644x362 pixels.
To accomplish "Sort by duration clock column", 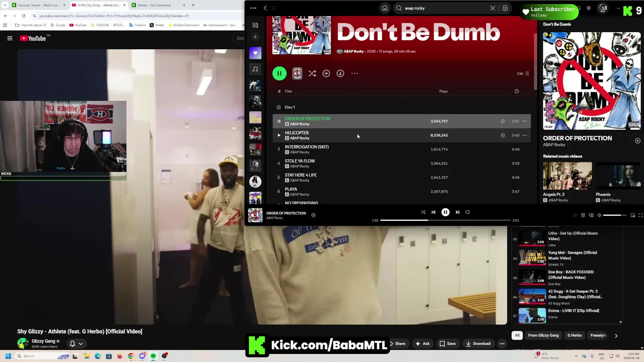I will pyautogui.click(x=516, y=92).
